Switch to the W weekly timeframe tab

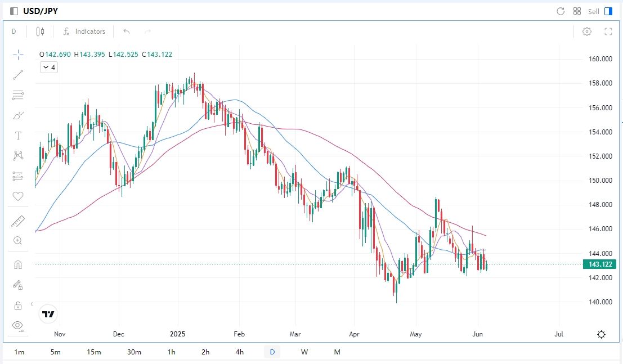click(304, 352)
